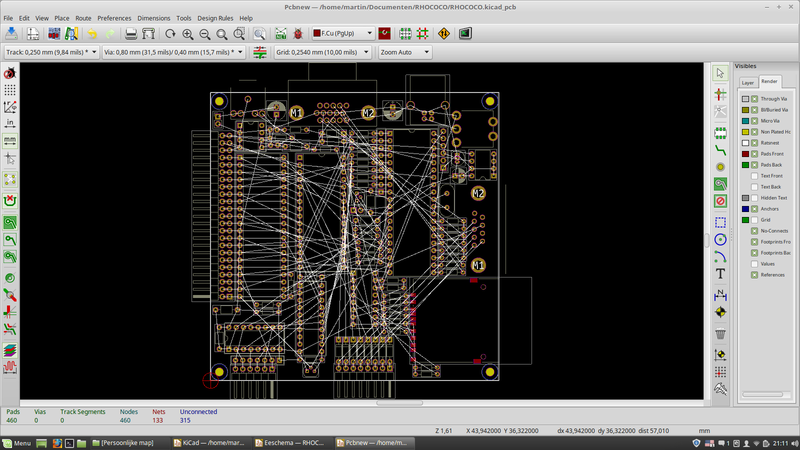Viewport: 800px width, 450px height.
Task: Switch to KiCad taskbar window
Action: point(209,443)
